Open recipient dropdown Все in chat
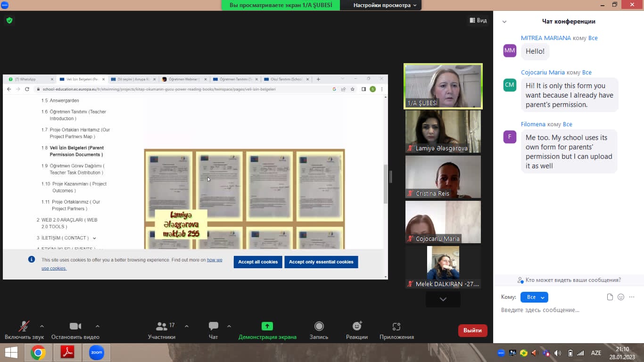Viewport: 644px width, 362px height. point(534,297)
